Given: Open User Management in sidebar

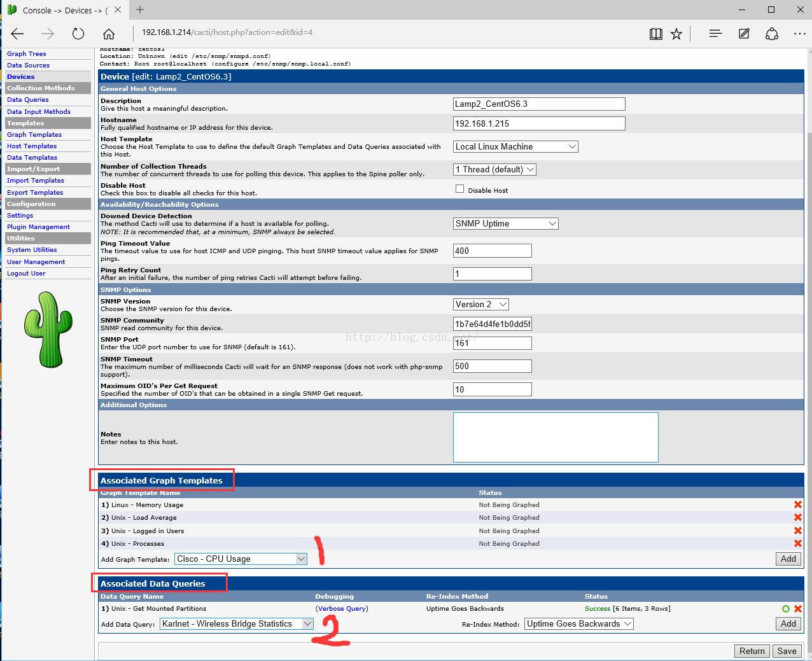Looking at the screenshot, I should pos(36,262).
